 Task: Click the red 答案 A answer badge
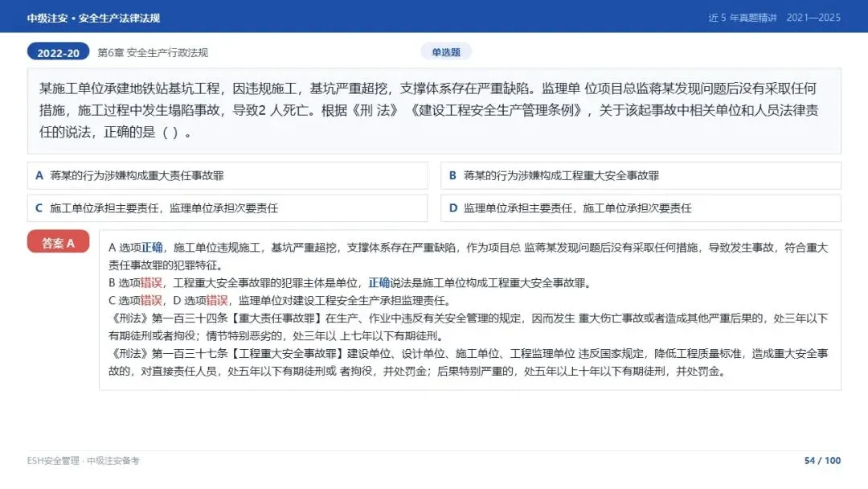(x=58, y=242)
